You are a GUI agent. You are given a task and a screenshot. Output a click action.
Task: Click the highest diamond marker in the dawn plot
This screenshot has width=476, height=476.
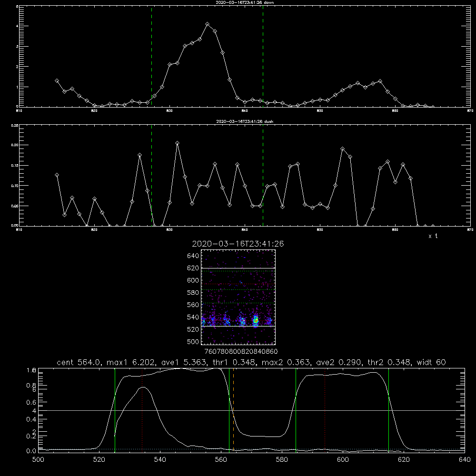click(x=208, y=24)
